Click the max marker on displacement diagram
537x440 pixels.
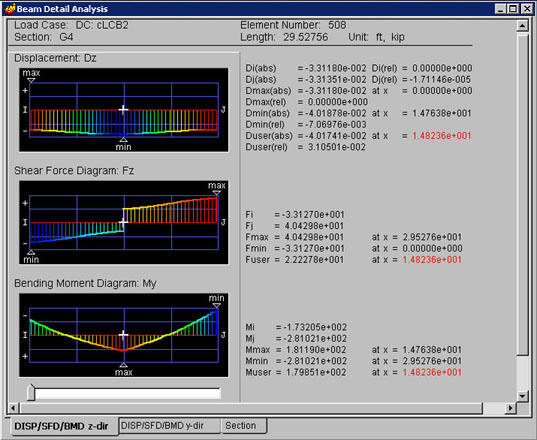31,76
